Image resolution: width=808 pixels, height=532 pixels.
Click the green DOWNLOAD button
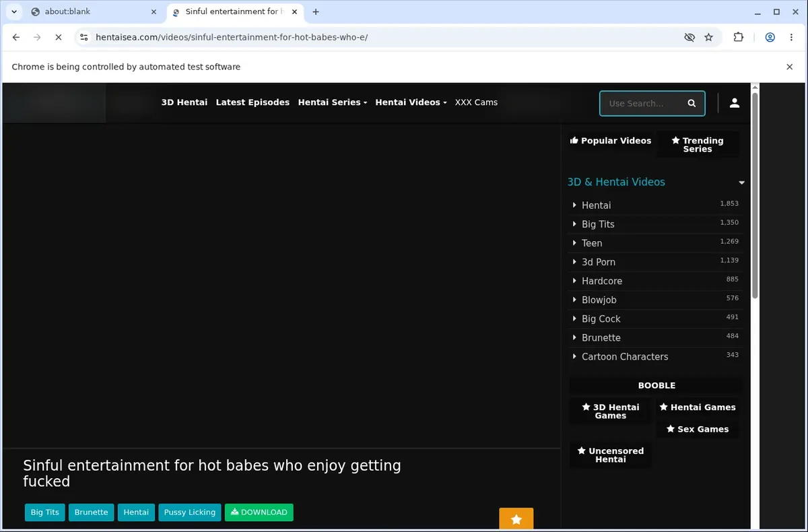click(259, 512)
